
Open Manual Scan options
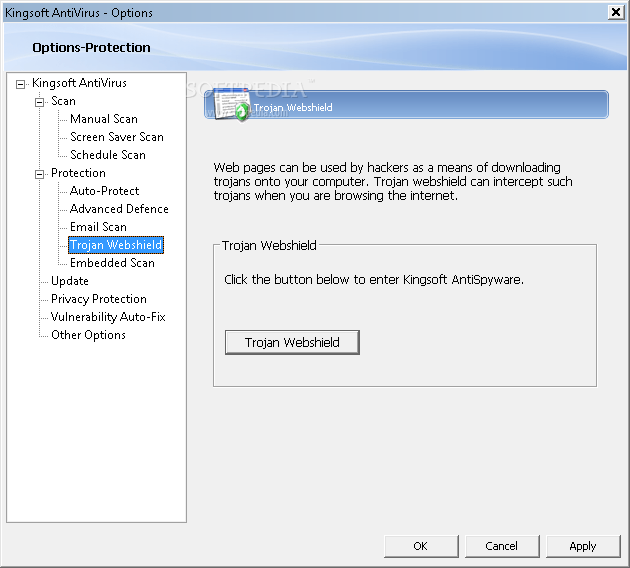click(x=104, y=119)
